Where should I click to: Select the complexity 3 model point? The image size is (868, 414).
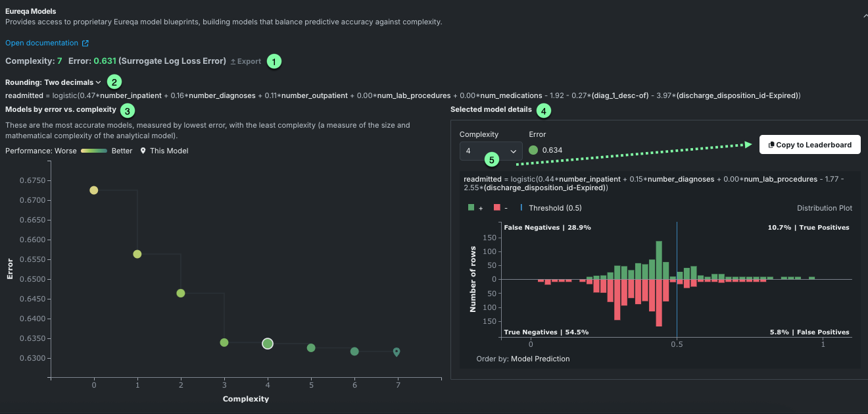click(224, 342)
